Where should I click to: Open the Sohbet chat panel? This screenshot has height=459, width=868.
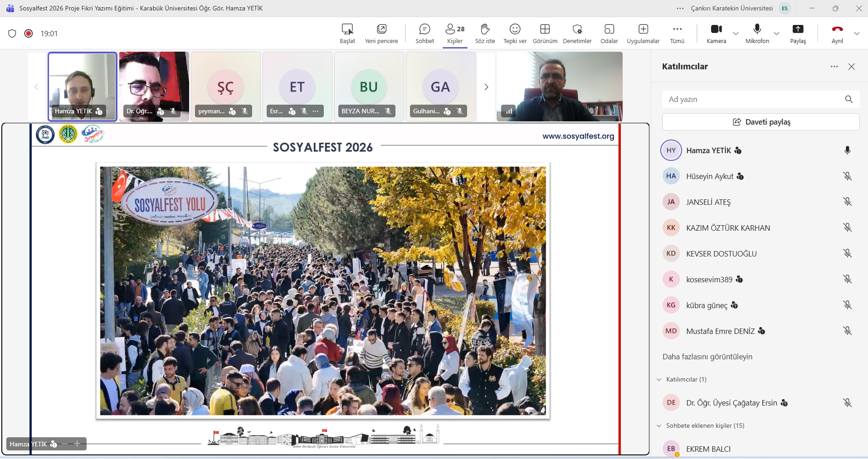(x=424, y=34)
